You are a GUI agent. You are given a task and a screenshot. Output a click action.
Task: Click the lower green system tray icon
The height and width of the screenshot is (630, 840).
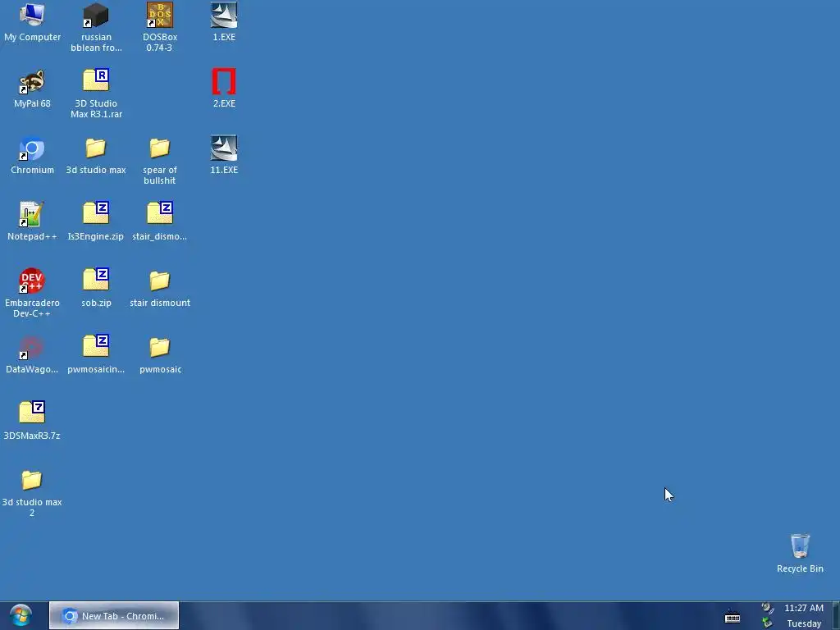[768, 623]
